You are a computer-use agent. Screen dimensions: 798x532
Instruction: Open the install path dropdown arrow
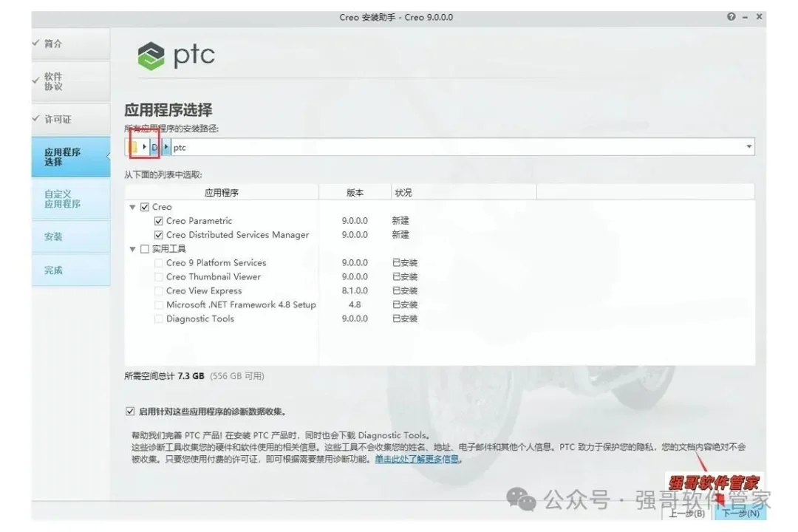748,146
